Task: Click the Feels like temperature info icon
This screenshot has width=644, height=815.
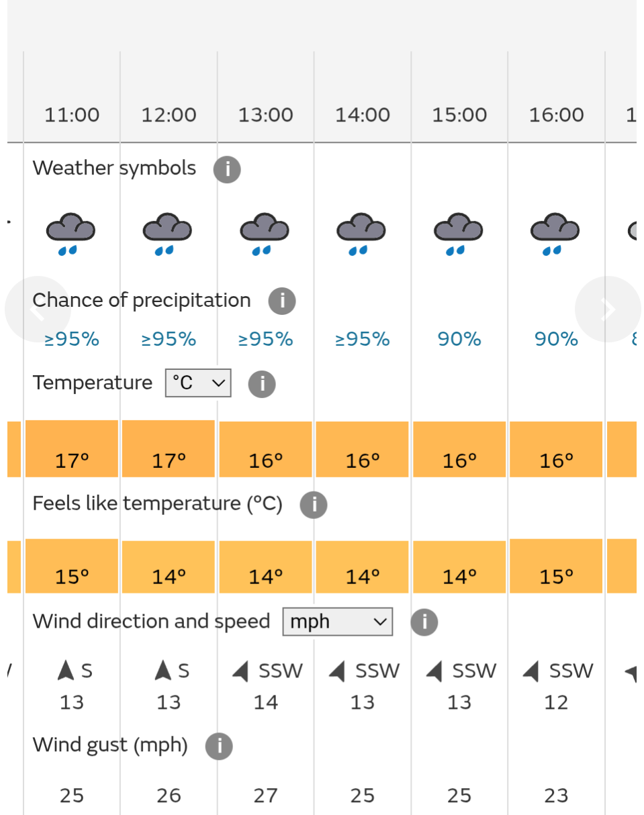Action: 314,505
